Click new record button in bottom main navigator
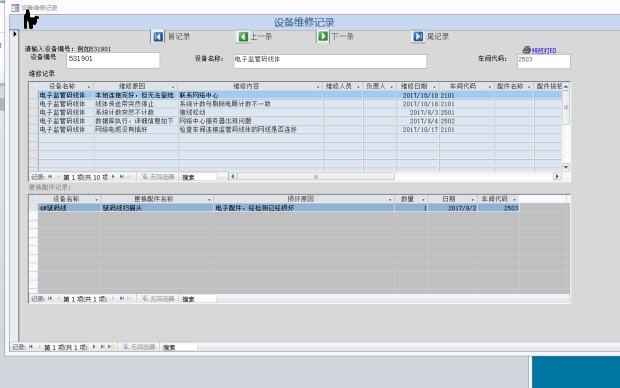This screenshot has height=388, width=620. pos(112,347)
